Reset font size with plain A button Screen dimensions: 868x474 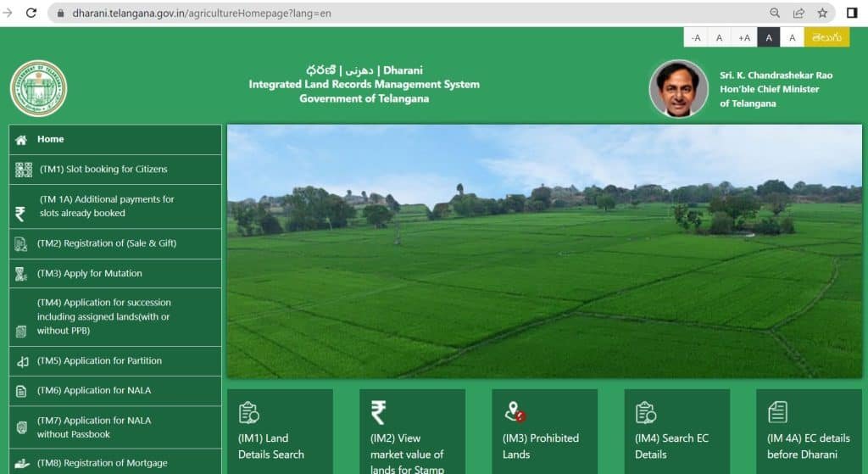[719, 37]
